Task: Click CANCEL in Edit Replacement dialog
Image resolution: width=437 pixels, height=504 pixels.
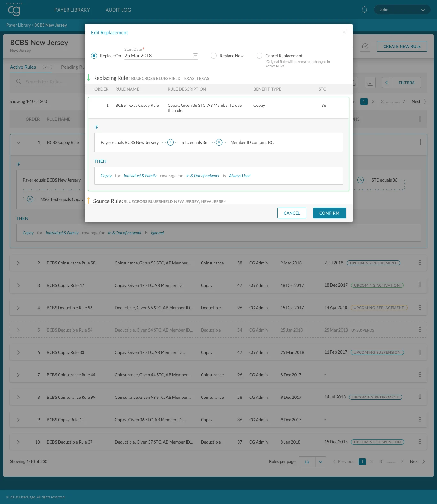Action: pyautogui.click(x=292, y=213)
